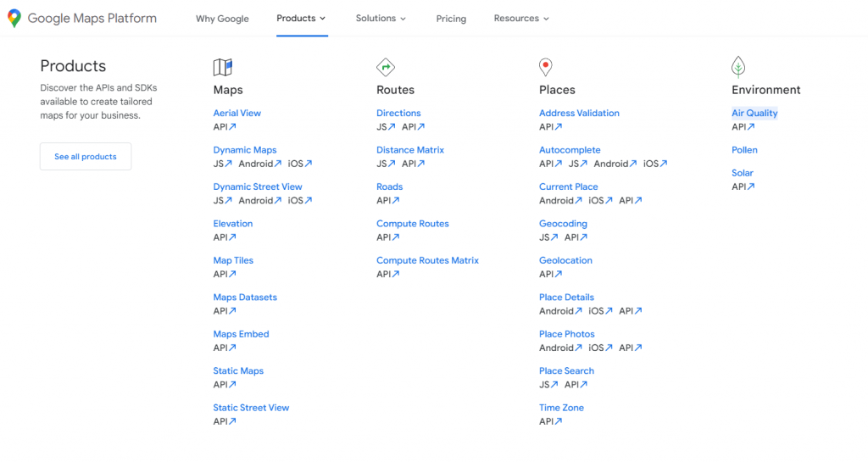Click the Places category pin icon
The height and width of the screenshot is (462, 868).
tap(546, 67)
